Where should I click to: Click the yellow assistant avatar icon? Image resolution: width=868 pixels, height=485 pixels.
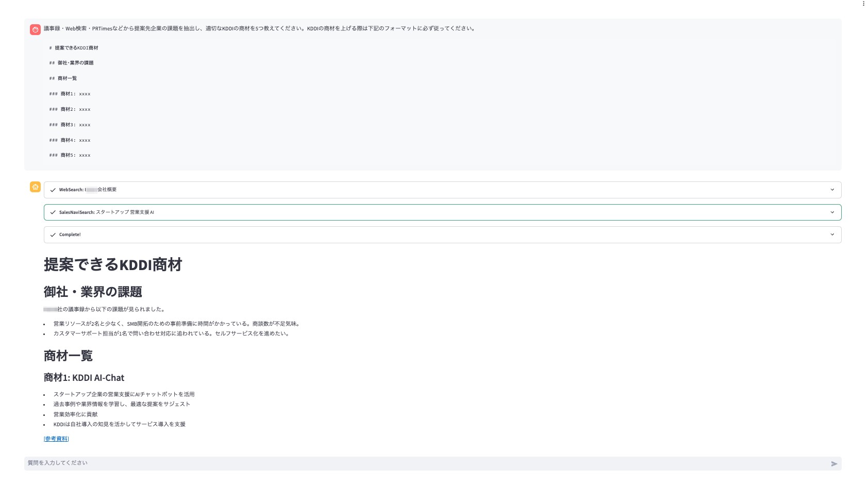[x=35, y=187]
